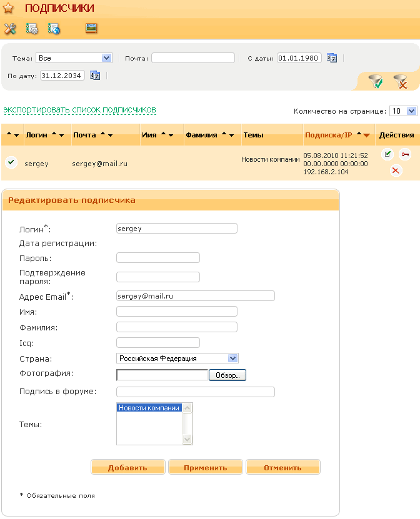420x519 pixels.
Task: Delete subscriber sergey with the red X
Action: coord(396,170)
